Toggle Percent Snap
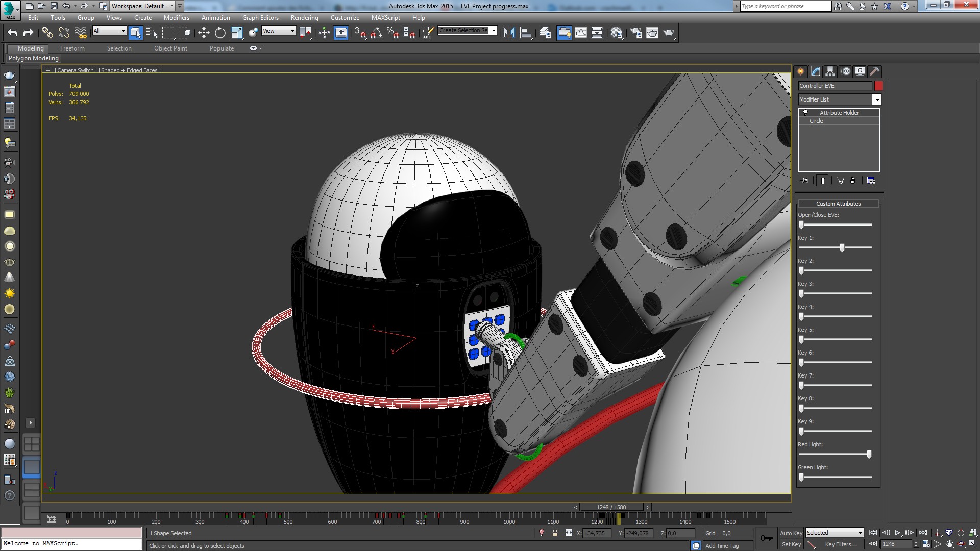The image size is (980, 551). point(393,33)
